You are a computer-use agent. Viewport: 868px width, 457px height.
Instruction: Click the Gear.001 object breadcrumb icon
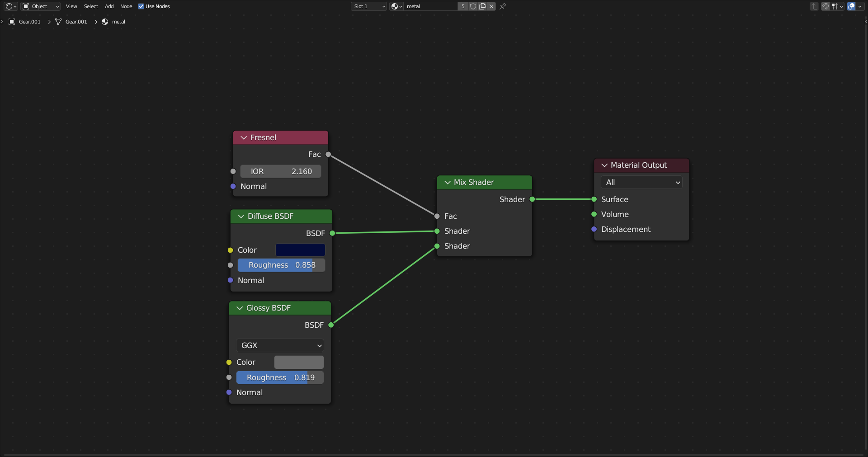(x=12, y=22)
